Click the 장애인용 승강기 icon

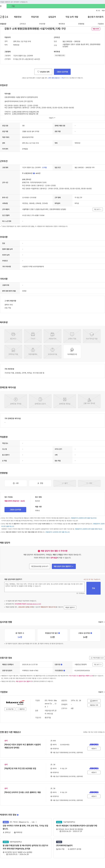pyautogui.click(x=40, y=401)
